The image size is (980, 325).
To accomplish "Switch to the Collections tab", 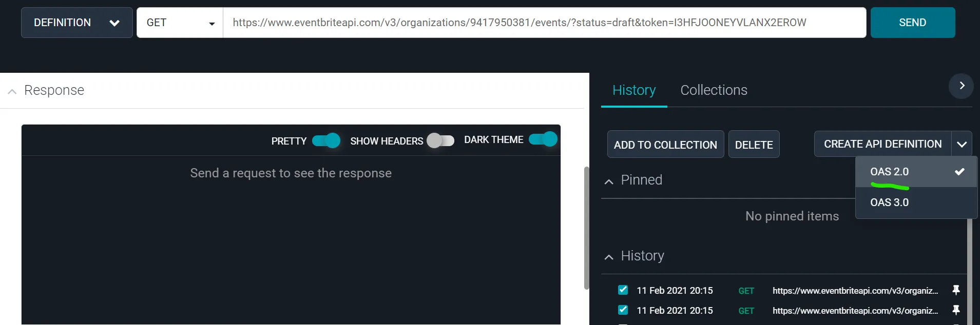I will pos(714,90).
